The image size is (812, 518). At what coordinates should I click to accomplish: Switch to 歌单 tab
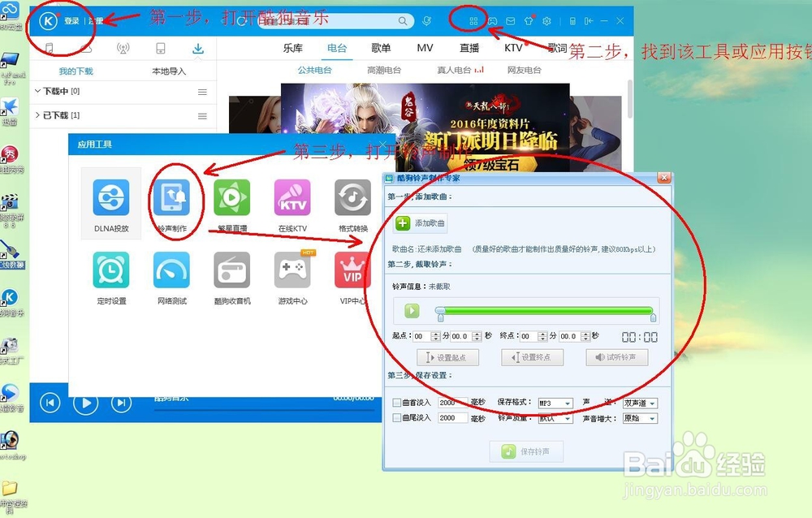click(381, 48)
